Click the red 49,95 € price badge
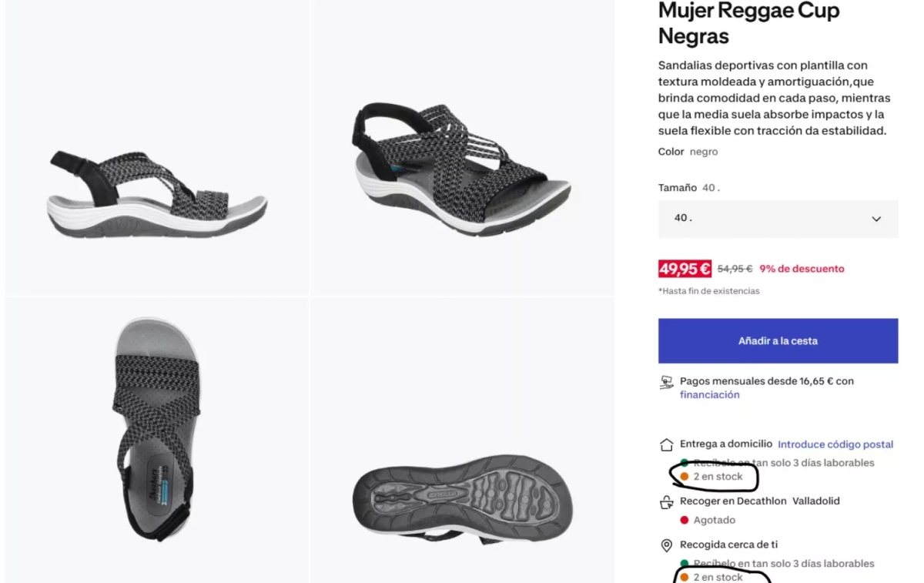This screenshot has width=924, height=583. 685,269
